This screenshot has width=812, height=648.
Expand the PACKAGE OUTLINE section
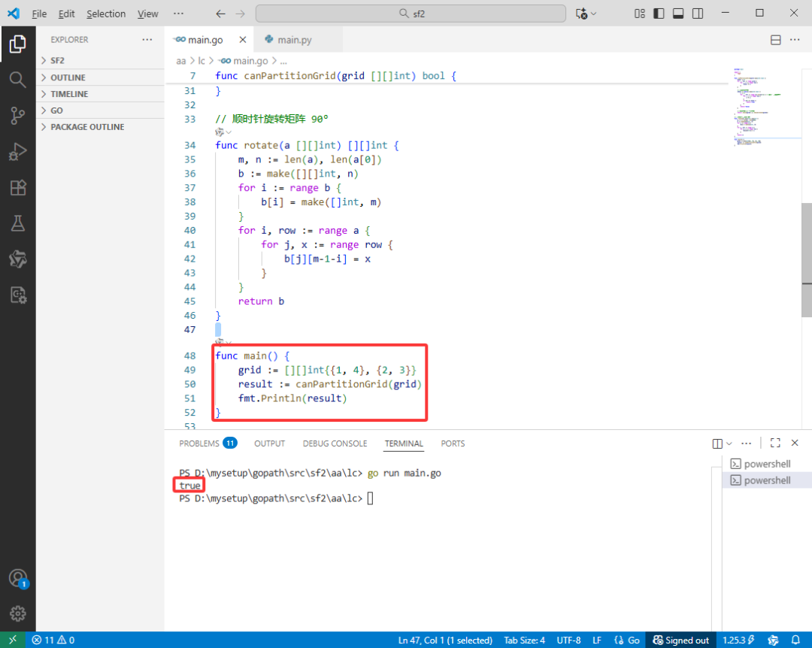(x=100, y=127)
